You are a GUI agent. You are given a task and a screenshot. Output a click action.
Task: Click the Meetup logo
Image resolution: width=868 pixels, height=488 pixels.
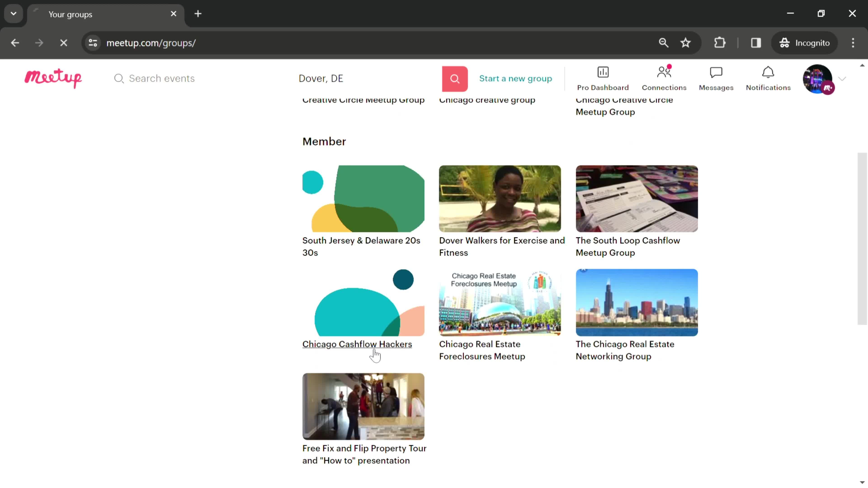tap(53, 78)
